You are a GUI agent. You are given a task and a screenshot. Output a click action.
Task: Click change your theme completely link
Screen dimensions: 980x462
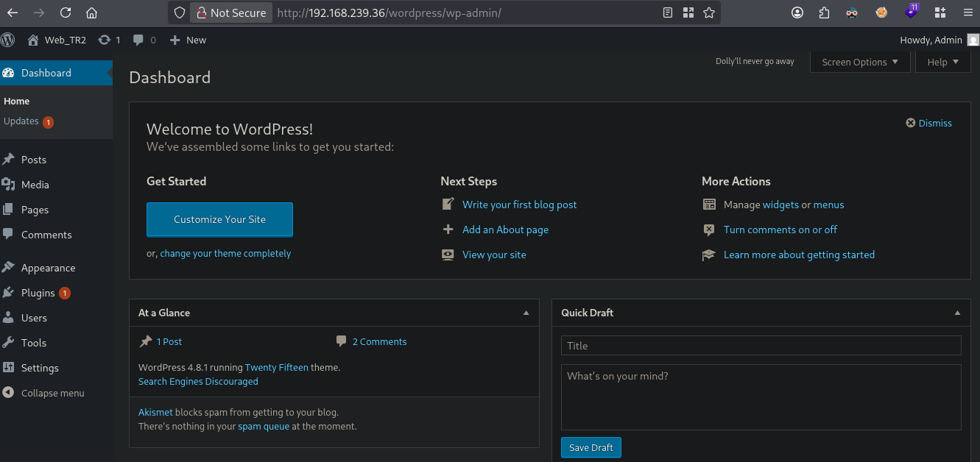point(225,253)
